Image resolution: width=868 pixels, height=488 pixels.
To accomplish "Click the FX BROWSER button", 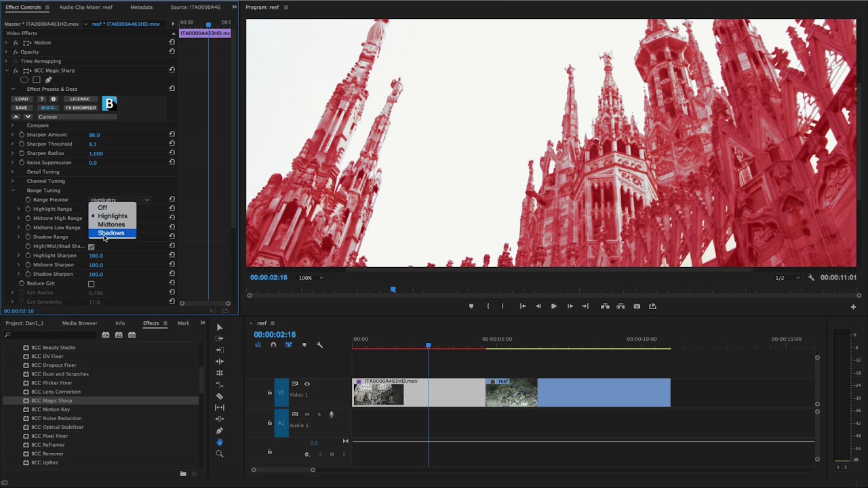I will pyautogui.click(x=81, y=108).
